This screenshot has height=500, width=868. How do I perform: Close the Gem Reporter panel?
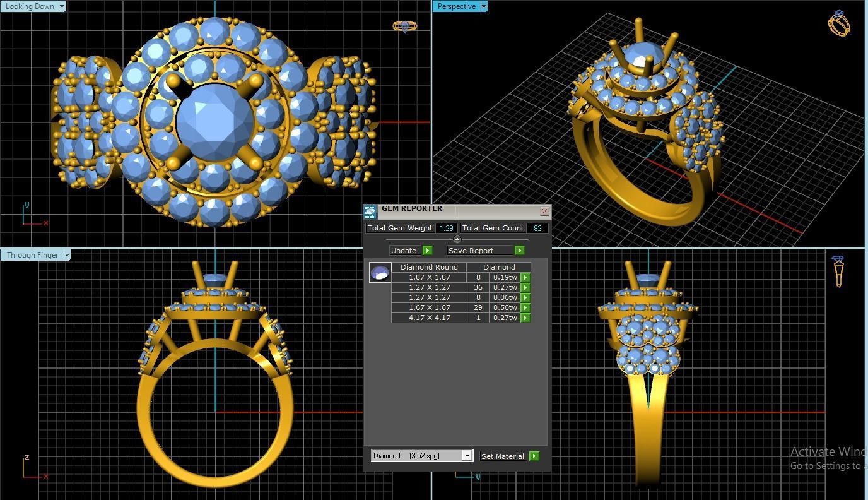coord(544,211)
